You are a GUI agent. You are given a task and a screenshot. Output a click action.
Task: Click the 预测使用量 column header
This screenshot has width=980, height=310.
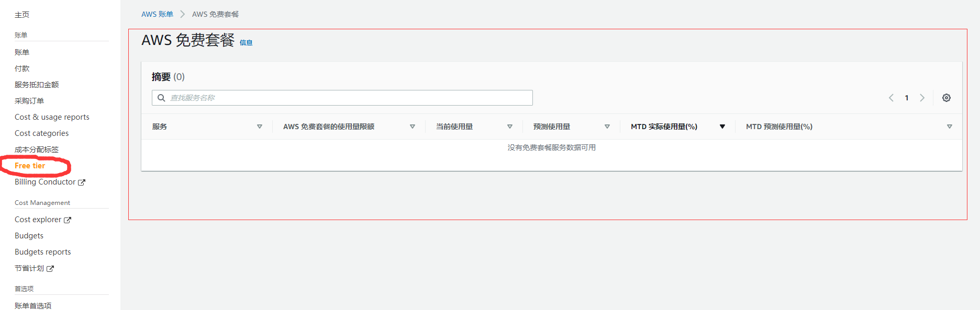coord(552,127)
